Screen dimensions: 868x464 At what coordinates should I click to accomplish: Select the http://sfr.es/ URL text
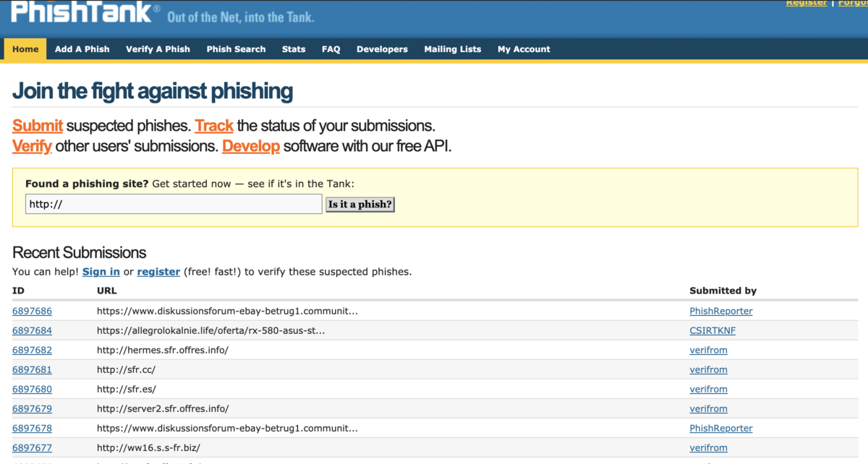click(x=126, y=389)
